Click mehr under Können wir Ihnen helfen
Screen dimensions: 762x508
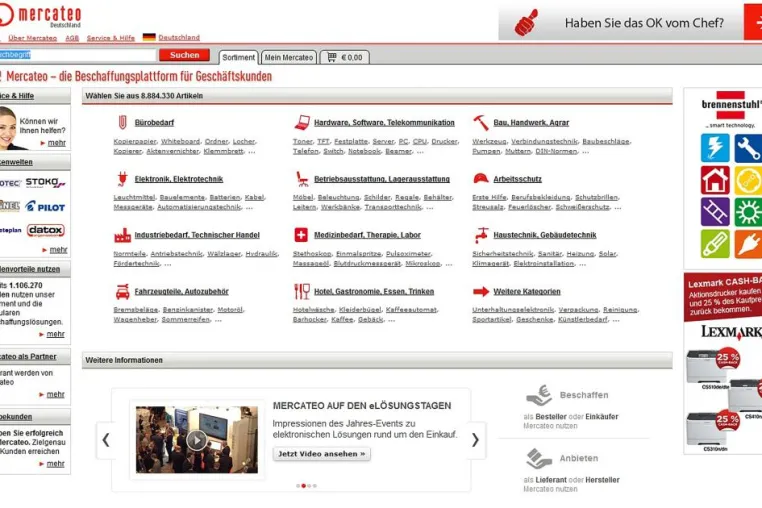pos(56,143)
